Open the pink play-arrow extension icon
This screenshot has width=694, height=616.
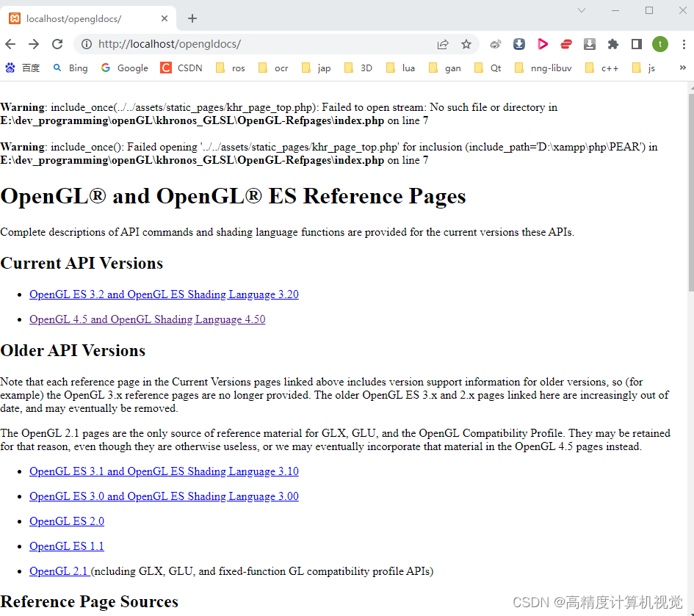point(543,44)
